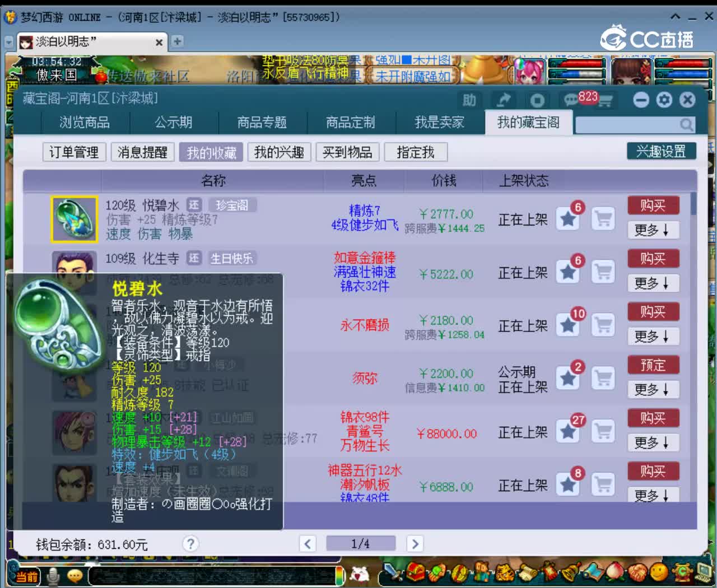Toggle favorite star for ￥2180 row
The image size is (717, 588).
pos(569,325)
